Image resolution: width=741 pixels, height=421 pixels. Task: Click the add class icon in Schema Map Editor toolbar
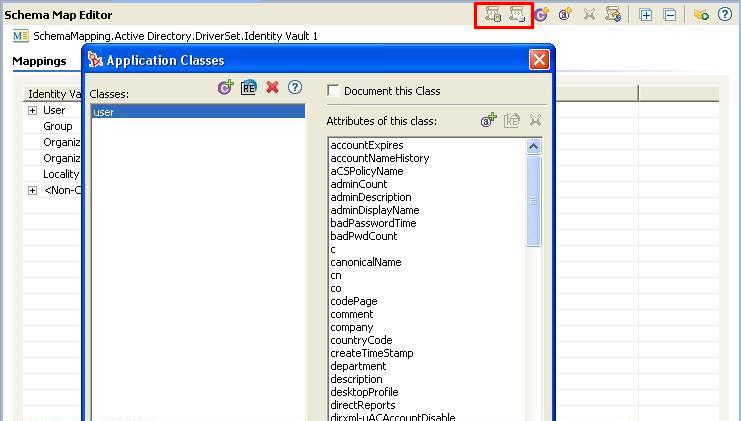click(542, 15)
